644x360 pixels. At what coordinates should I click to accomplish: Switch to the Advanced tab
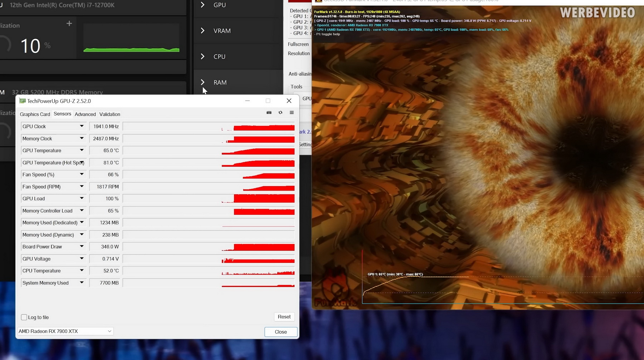click(x=85, y=114)
